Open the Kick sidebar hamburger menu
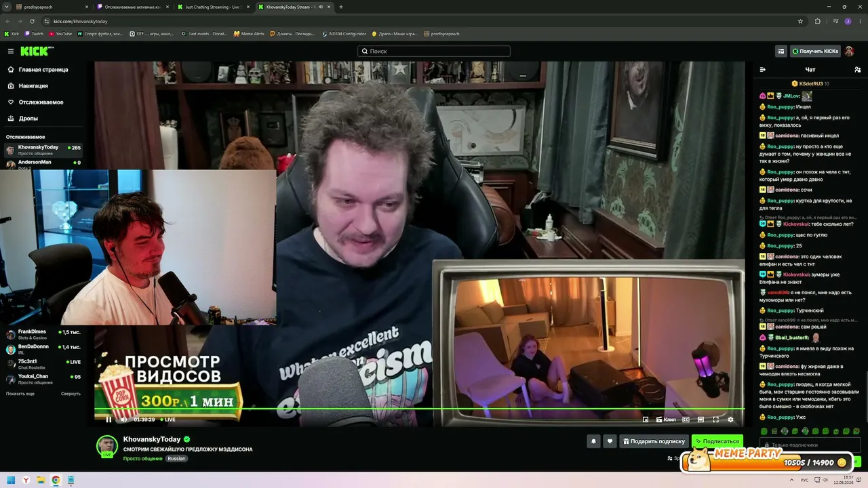 (x=11, y=51)
